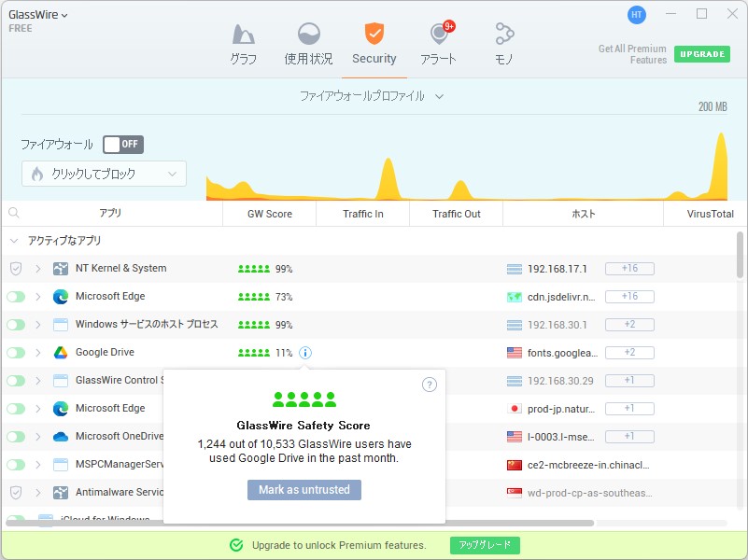Image resolution: width=748 pixels, height=560 pixels.
Task: Open the クリックしてブロック mode dropdown
Action: point(104,174)
